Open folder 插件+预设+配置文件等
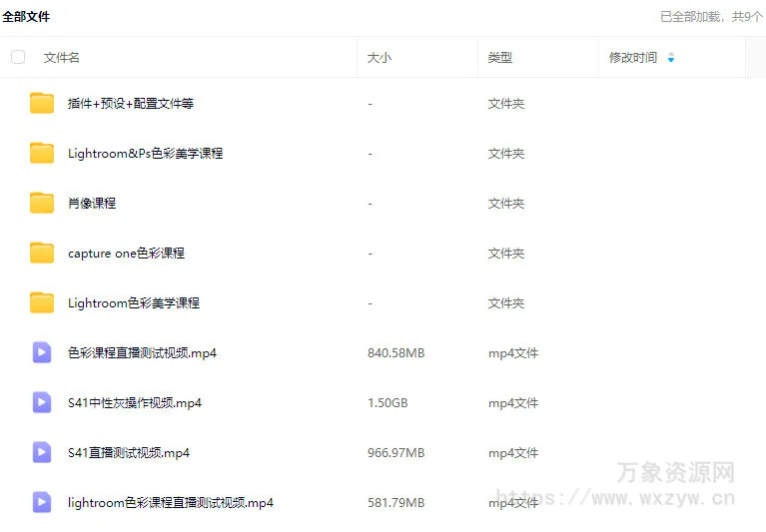 coord(131,104)
